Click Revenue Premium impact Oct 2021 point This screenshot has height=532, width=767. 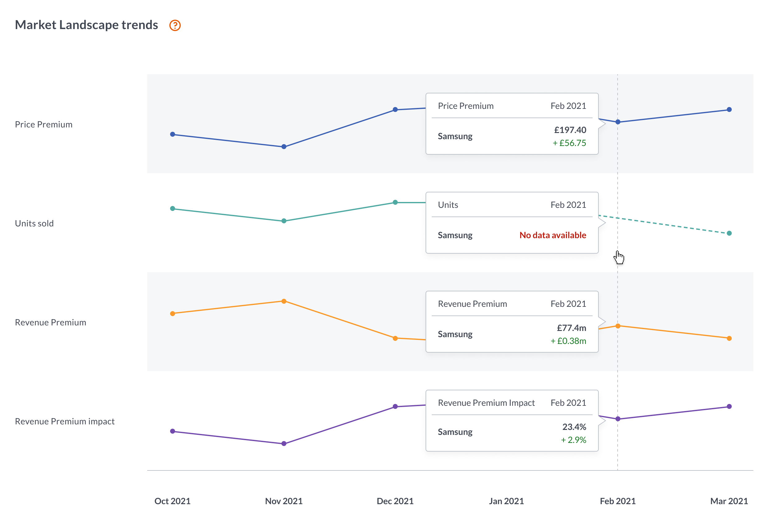(x=173, y=431)
